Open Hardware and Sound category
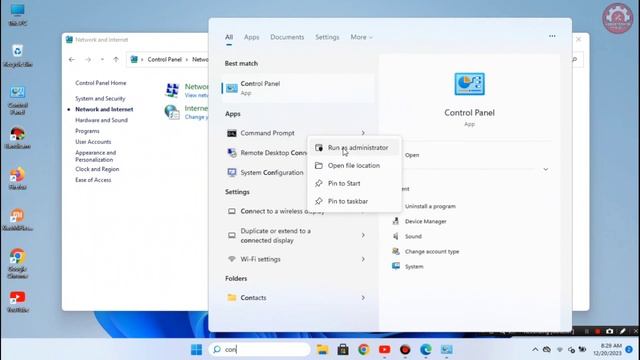The width and height of the screenshot is (640, 360). click(x=101, y=120)
